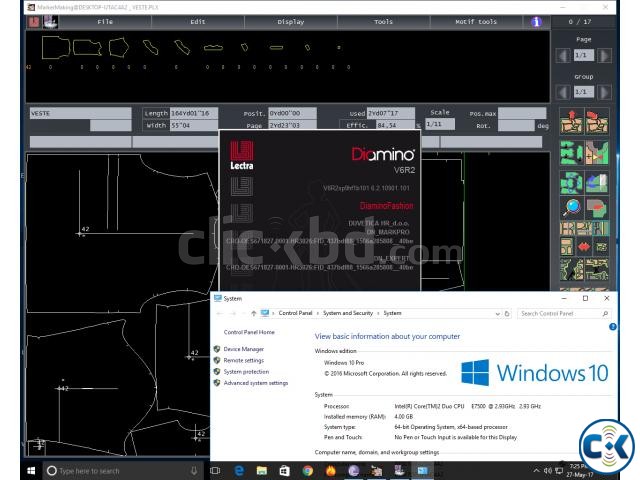Click the blue help icon in System window
This screenshot has width=640, height=480.
613,327
